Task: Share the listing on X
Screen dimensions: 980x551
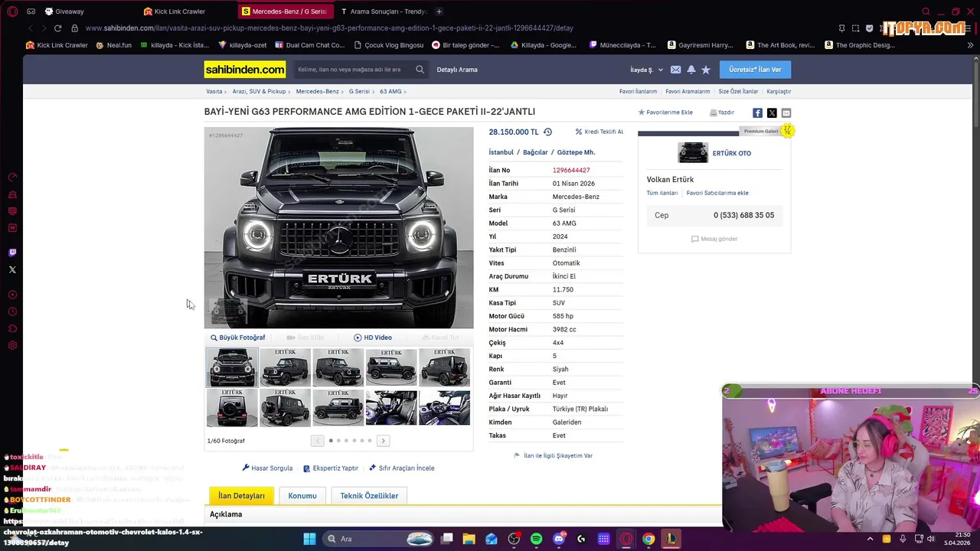Action: tap(772, 112)
